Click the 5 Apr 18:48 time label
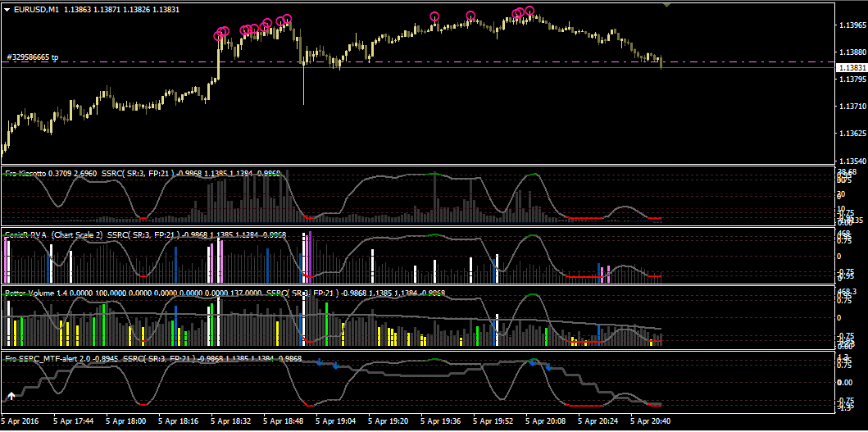This screenshot has width=868, height=432. tap(284, 421)
